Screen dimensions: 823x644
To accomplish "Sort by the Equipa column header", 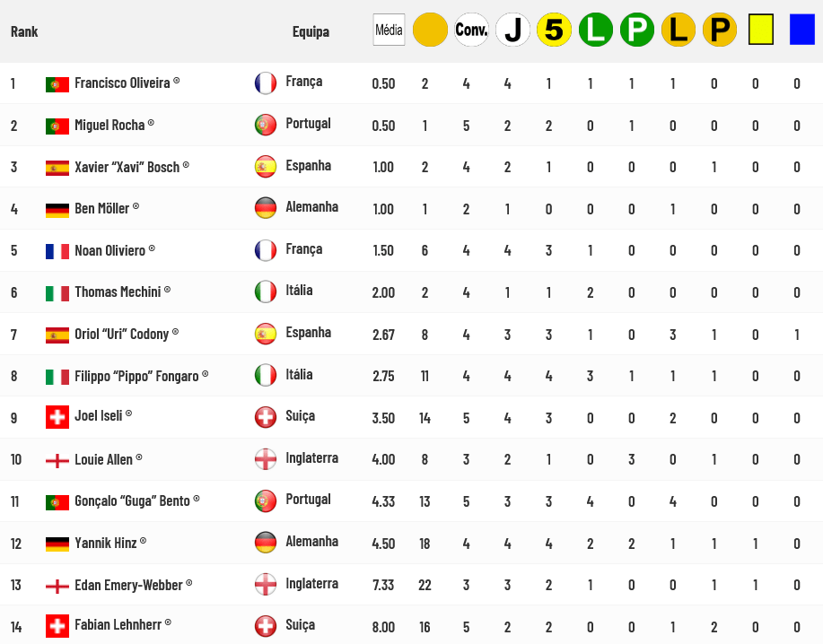I will coord(311,31).
